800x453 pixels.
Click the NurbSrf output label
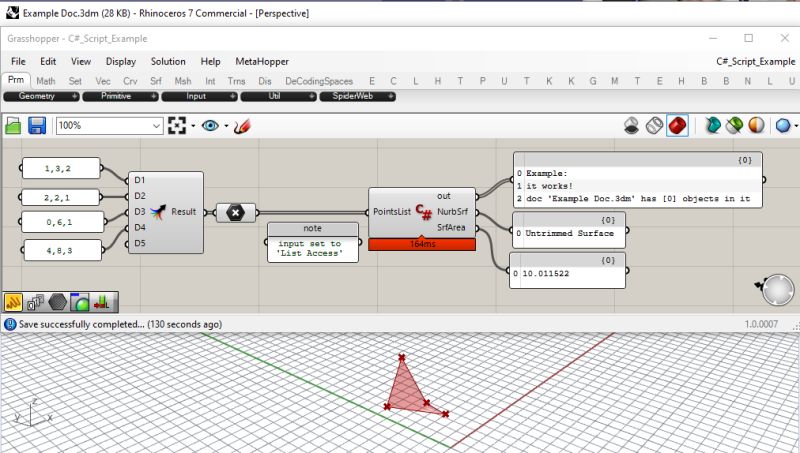(x=452, y=212)
